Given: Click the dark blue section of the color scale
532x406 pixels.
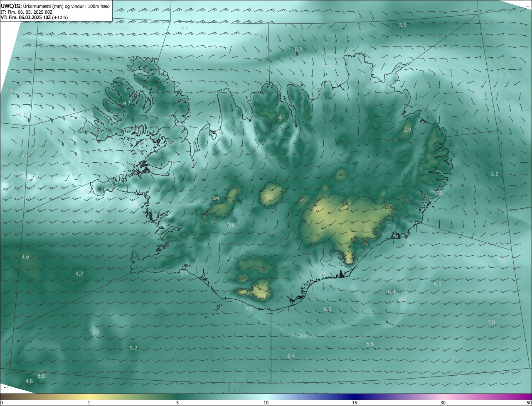Looking at the screenshot, I should tap(355, 397).
